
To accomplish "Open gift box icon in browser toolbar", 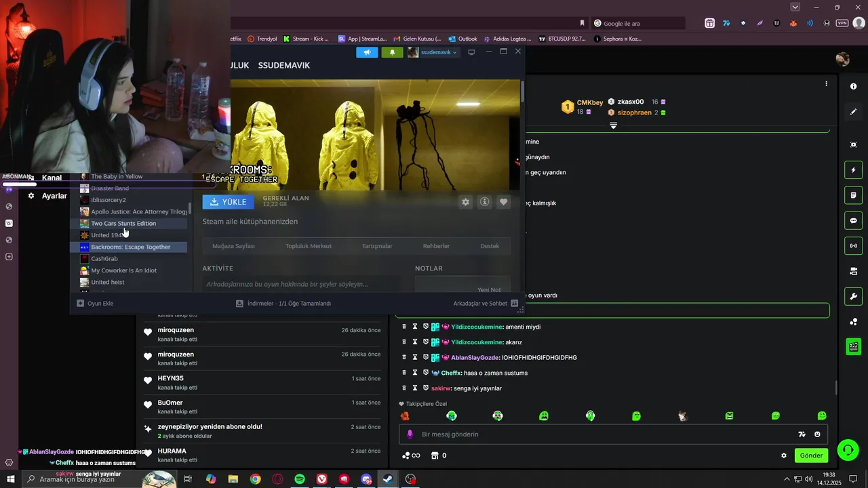I will (x=709, y=23).
